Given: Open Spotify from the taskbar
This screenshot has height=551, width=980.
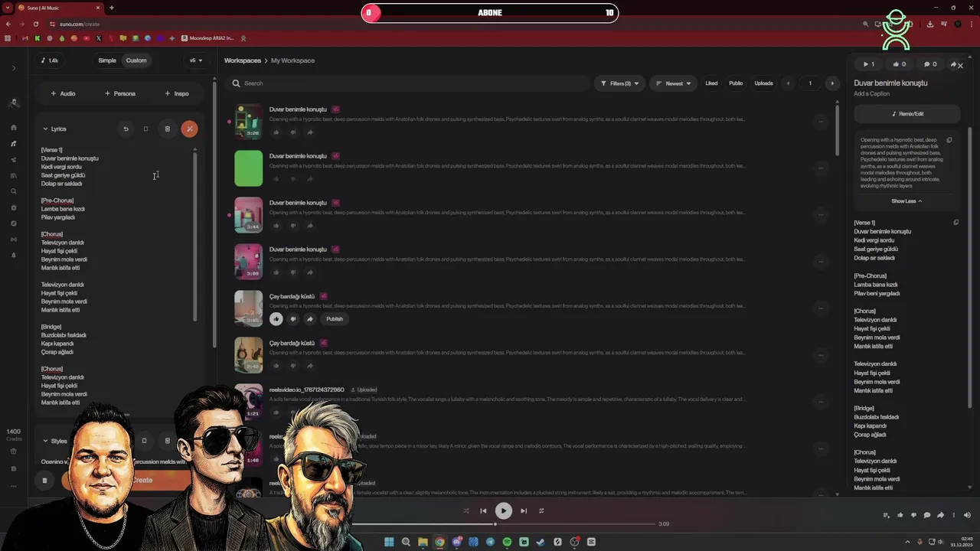Looking at the screenshot, I should 507,542.
